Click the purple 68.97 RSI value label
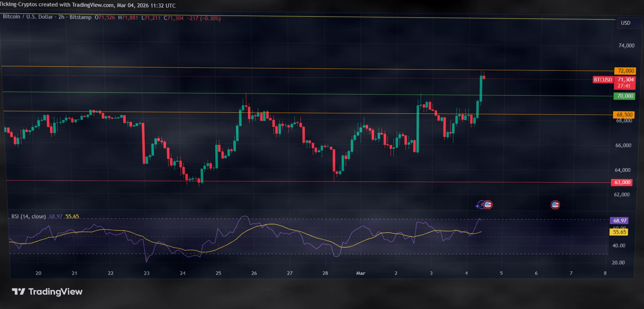This screenshot has width=644, height=309. [619, 221]
